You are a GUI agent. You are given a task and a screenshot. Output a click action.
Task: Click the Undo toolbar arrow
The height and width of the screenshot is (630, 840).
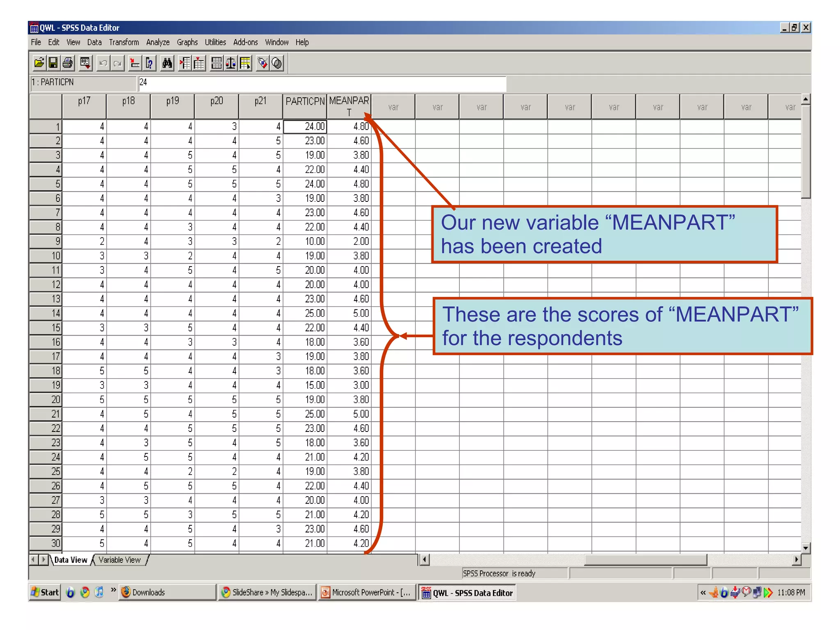103,63
